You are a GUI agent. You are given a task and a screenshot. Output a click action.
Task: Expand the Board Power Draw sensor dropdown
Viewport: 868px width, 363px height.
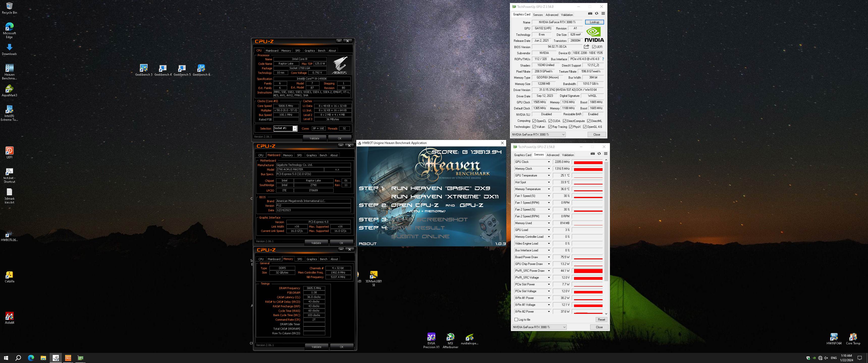pyautogui.click(x=549, y=257)
